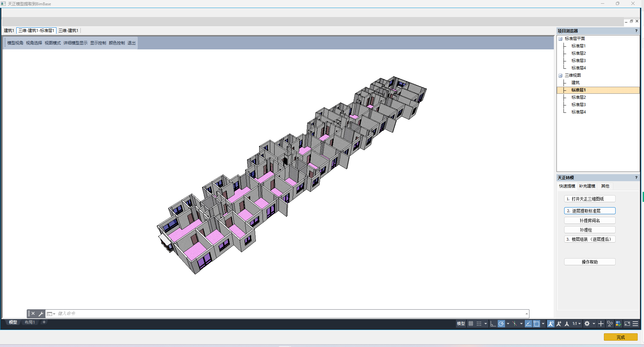Image resolution: width=644 pixels, height=347 pixels.
Task: Select 标准层3 under 三维视图
Action: (x=579, y=105)
